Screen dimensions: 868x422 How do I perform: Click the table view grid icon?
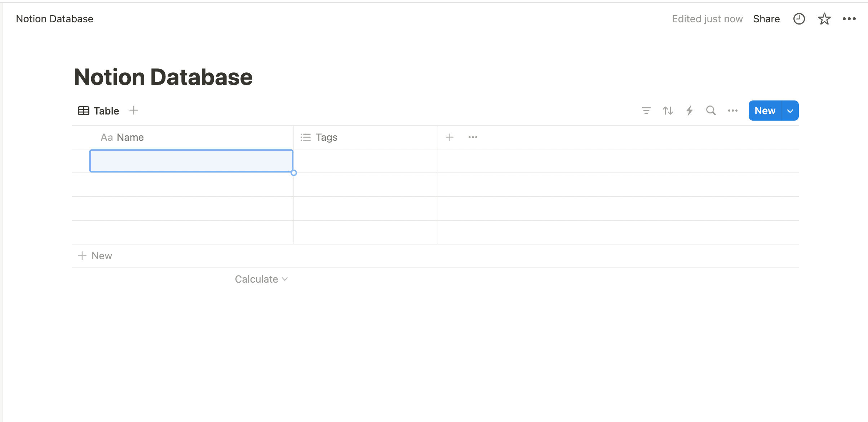point(84,111)
